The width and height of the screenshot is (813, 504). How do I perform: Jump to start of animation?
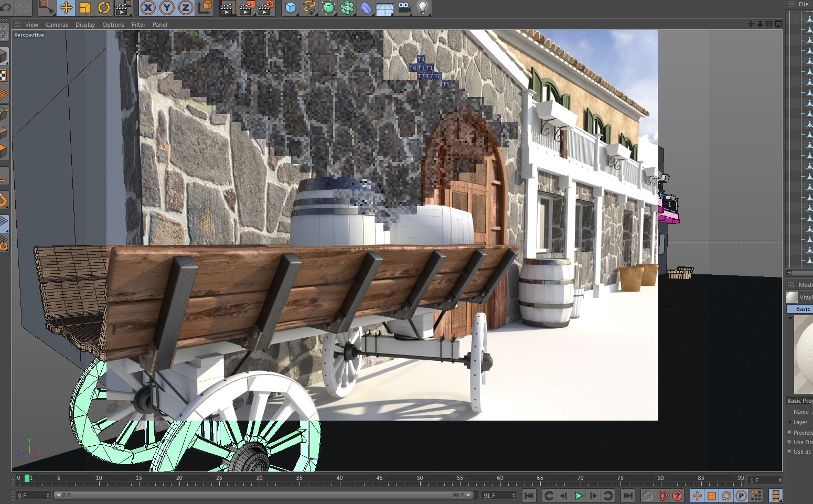(529, 496)
